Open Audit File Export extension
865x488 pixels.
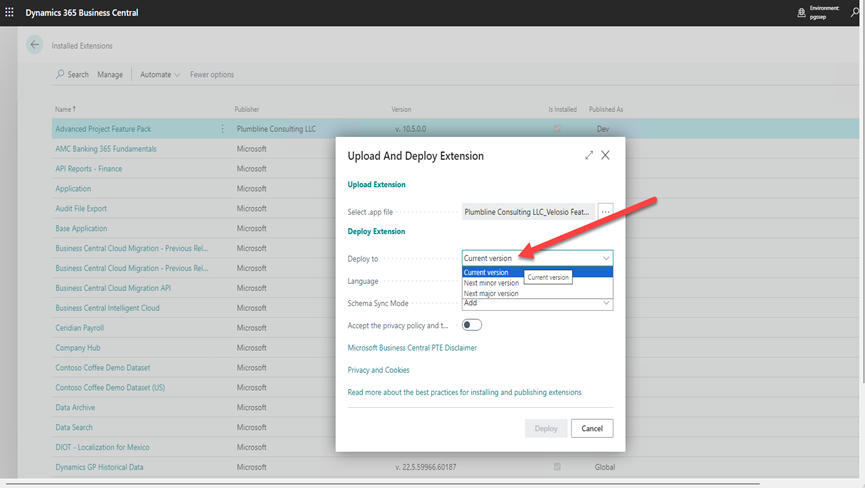pyautogui.click(x=81, y=208)
